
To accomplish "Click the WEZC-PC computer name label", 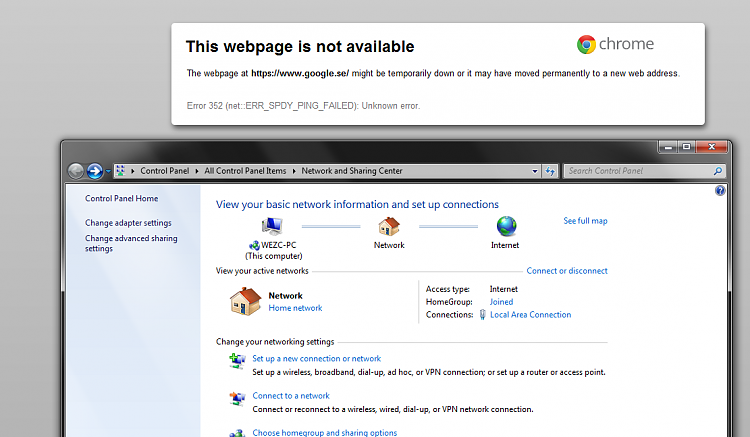I will coord(279,245).
